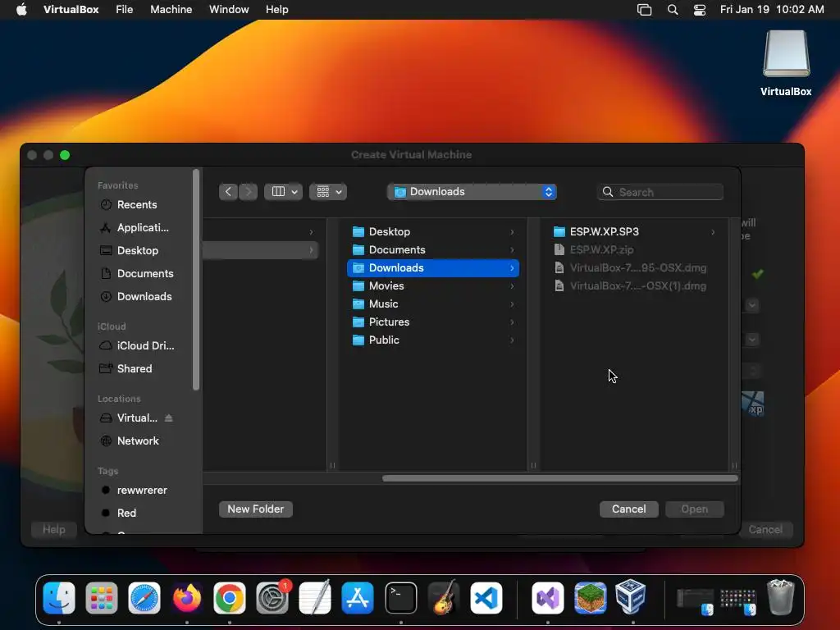The image size is (840, 630).
Task: Open the Apple menu
Action: tap(21, 10)
